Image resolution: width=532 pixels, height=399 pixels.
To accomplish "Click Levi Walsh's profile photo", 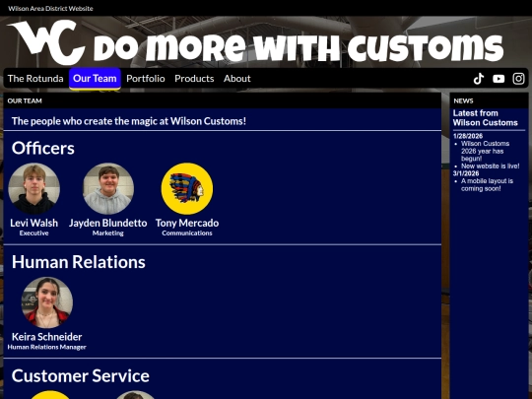I will coord(33,188).
